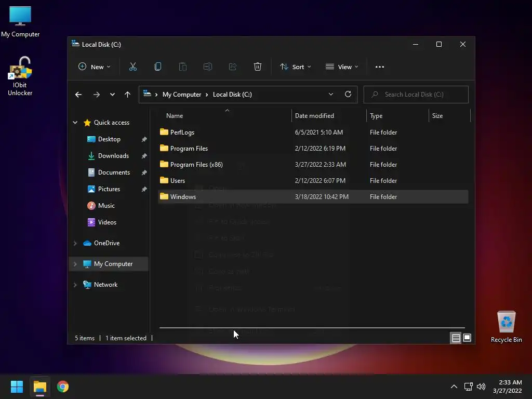The height and width of the screenshot is (399, 532).
Task: Select Downloads in navigation pane
Action: pyautogui.click(x=113, y=156)
